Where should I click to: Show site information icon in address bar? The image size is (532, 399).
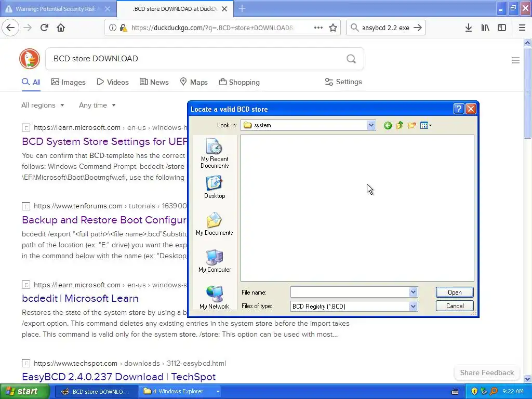click(x=112, y=28)
